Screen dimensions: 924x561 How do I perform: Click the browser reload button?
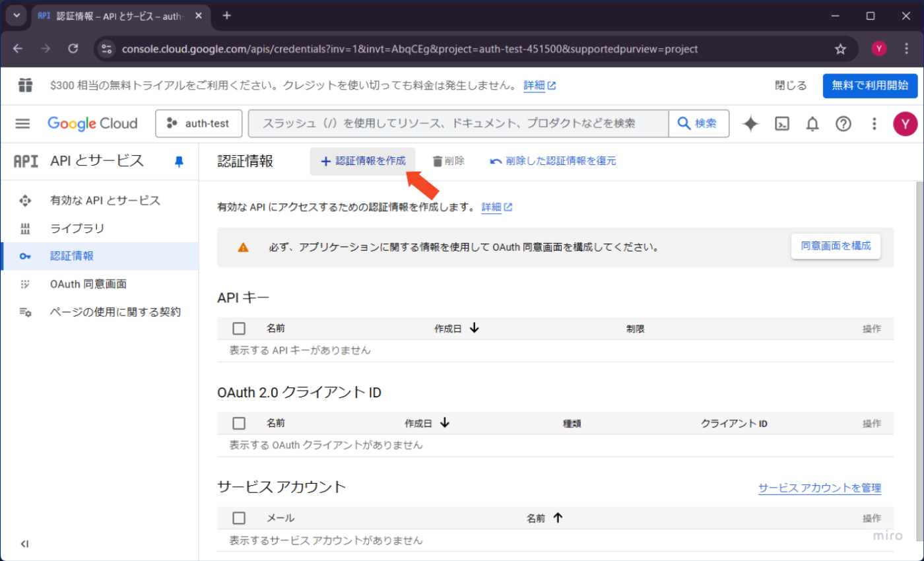[x=74, y=48]
